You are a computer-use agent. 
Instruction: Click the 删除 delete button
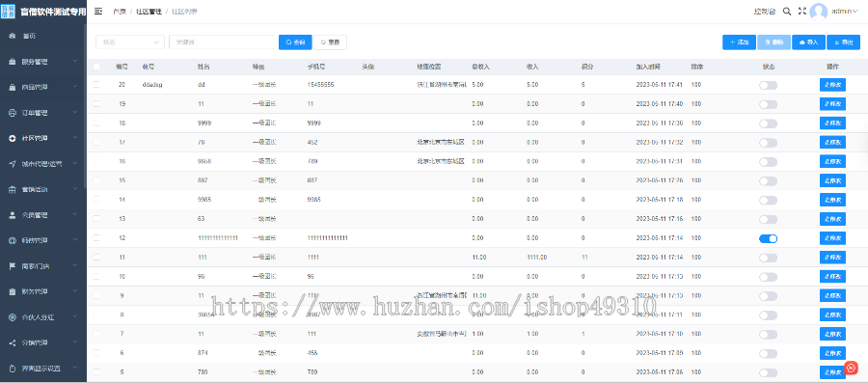773,42
